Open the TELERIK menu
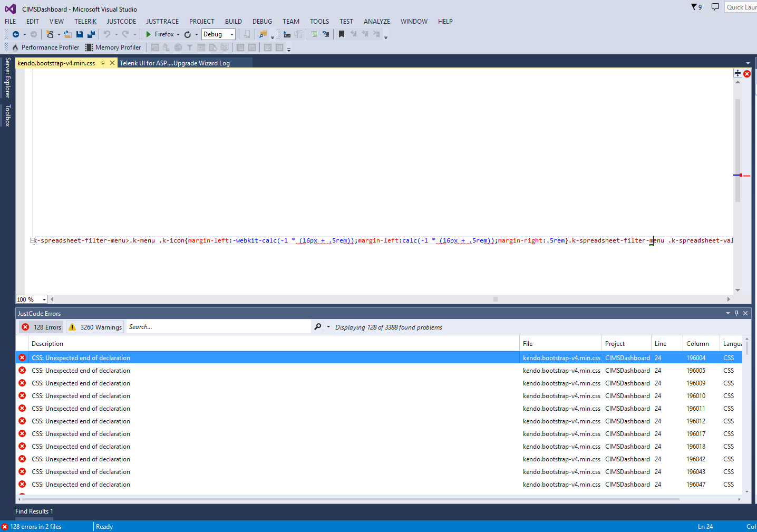 (x=85, y=22)
